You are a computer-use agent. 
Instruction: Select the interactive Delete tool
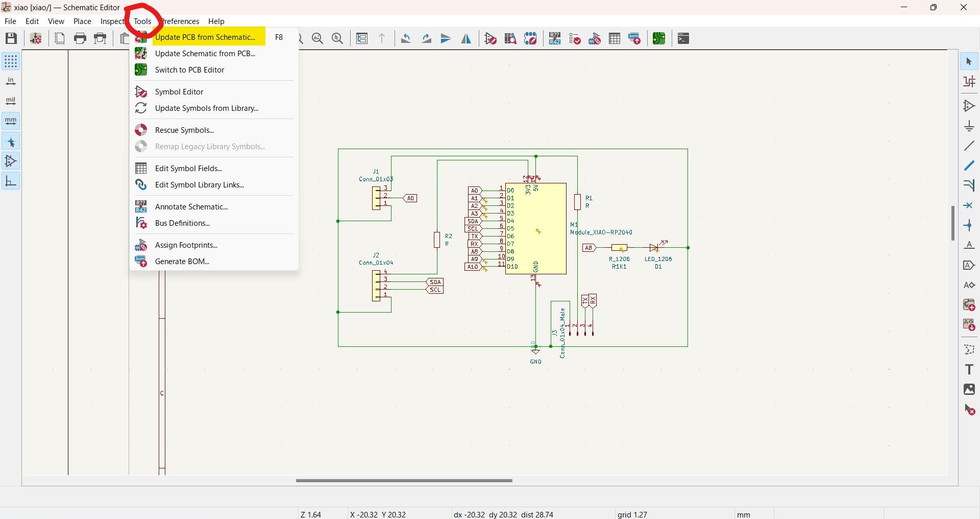(970, 410)
